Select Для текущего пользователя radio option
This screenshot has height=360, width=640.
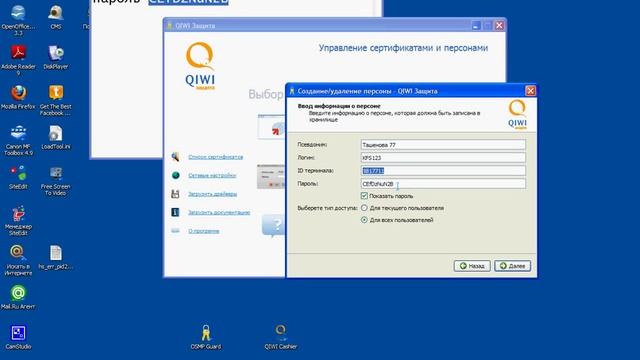364,208
